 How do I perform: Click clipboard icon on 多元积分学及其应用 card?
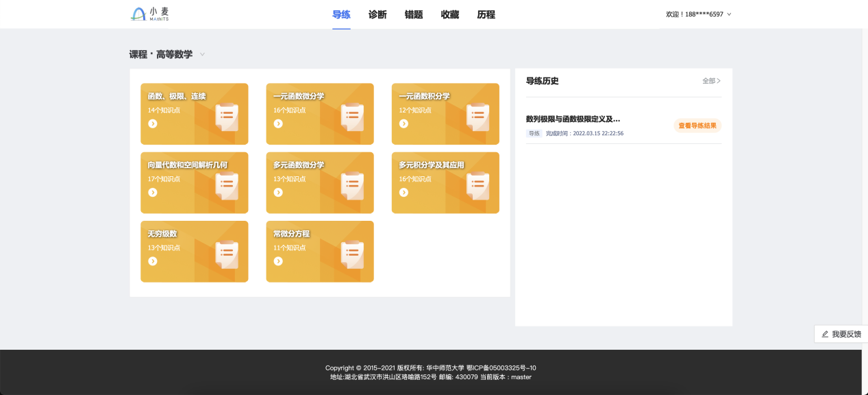tap(478, 184)
